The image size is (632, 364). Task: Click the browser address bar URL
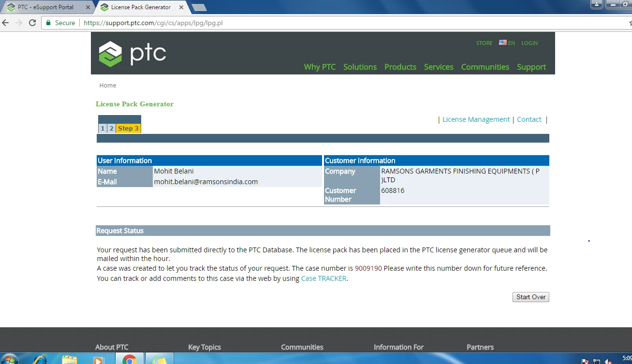153,23
